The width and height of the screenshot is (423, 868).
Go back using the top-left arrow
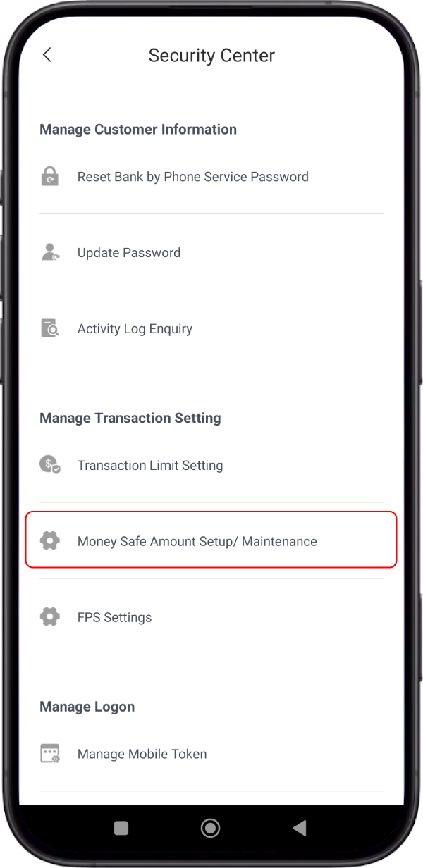(47, 55)
